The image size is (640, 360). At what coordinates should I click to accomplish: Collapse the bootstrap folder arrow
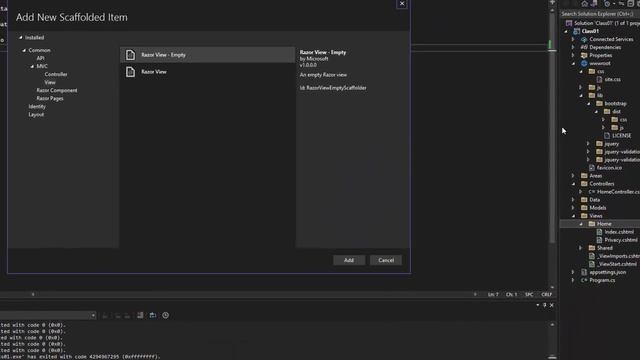[589, 104]
